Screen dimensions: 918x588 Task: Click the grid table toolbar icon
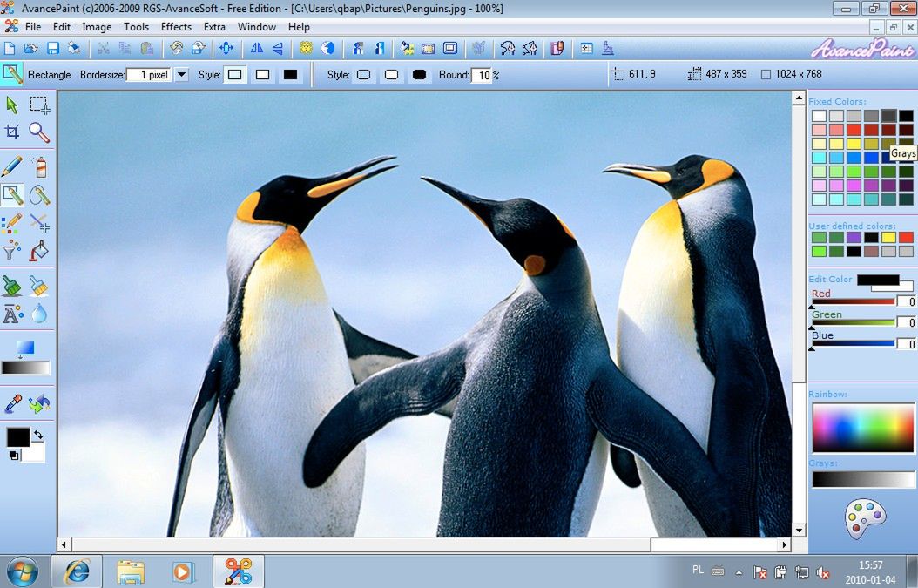pos(587,49)
